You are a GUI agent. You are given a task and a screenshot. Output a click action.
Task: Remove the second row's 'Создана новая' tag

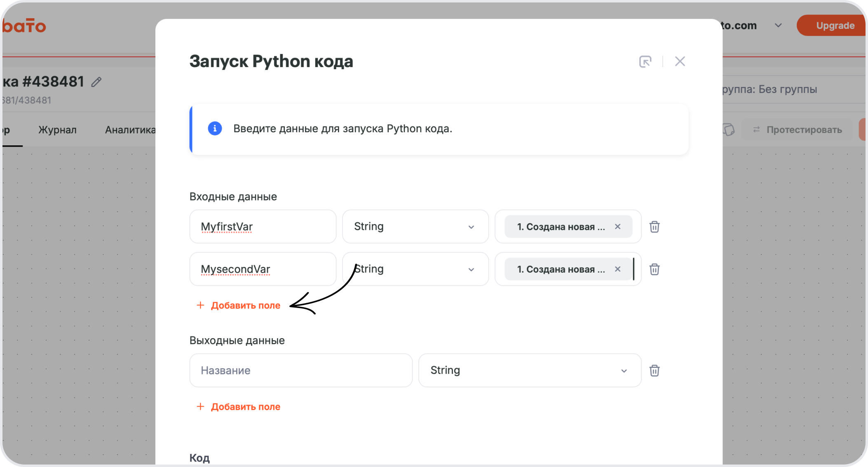[x=617, y=269]
